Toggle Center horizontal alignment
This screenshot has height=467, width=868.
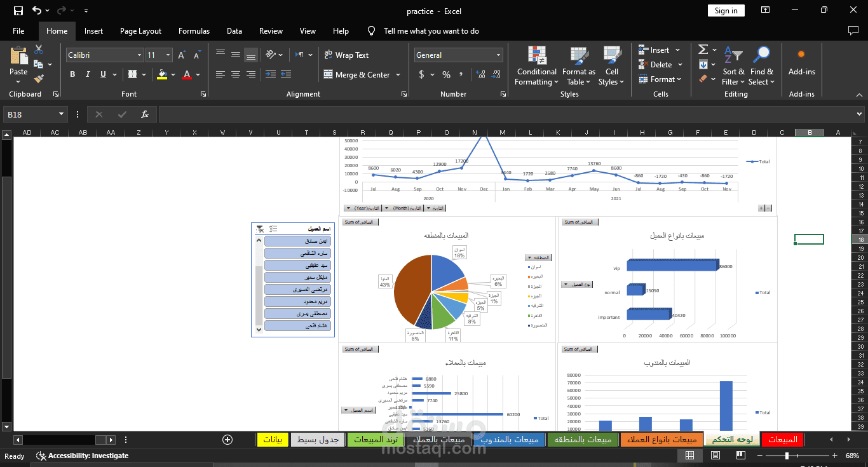tap(236, 74)
